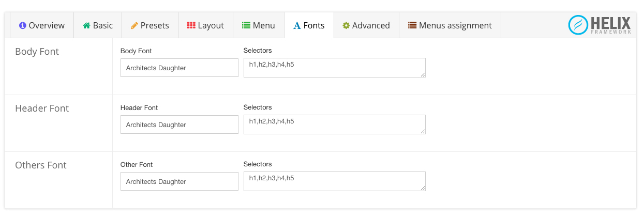Focus the Header Font Selectors text area

point(334,124)
